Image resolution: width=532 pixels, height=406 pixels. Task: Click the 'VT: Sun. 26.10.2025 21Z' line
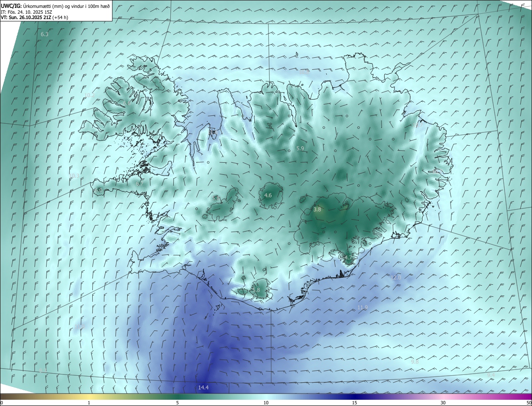[x=34, y=17]
